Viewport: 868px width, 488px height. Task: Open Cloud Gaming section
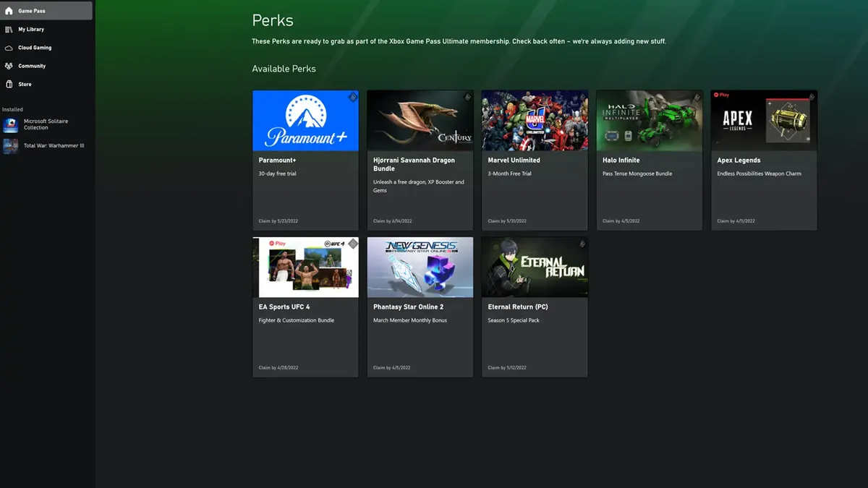click(46, 48)
